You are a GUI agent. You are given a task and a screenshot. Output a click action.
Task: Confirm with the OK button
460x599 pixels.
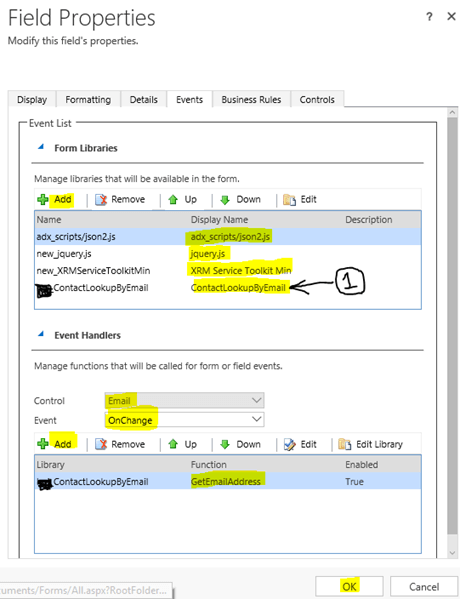pyautogui.click(x=349, y=586)
